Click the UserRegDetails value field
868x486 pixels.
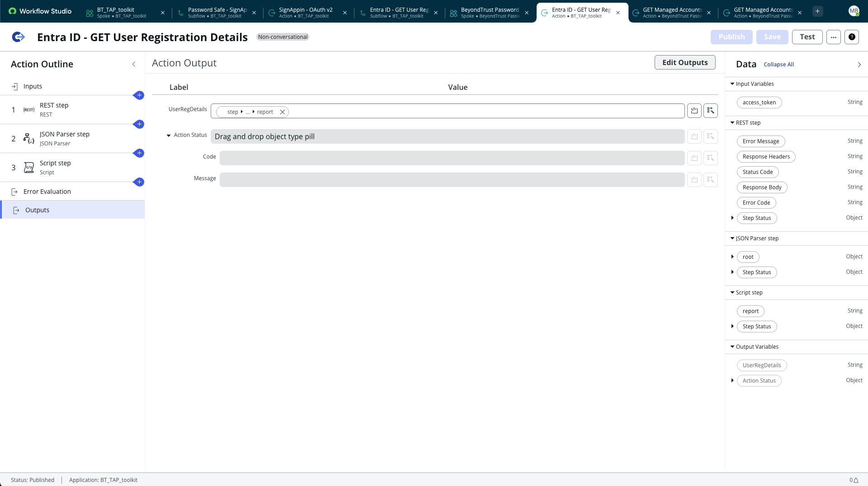point(448,111)
